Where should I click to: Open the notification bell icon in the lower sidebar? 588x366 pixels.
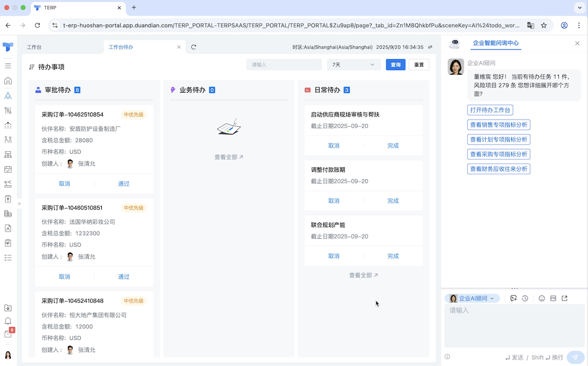[x=8, y=320]
